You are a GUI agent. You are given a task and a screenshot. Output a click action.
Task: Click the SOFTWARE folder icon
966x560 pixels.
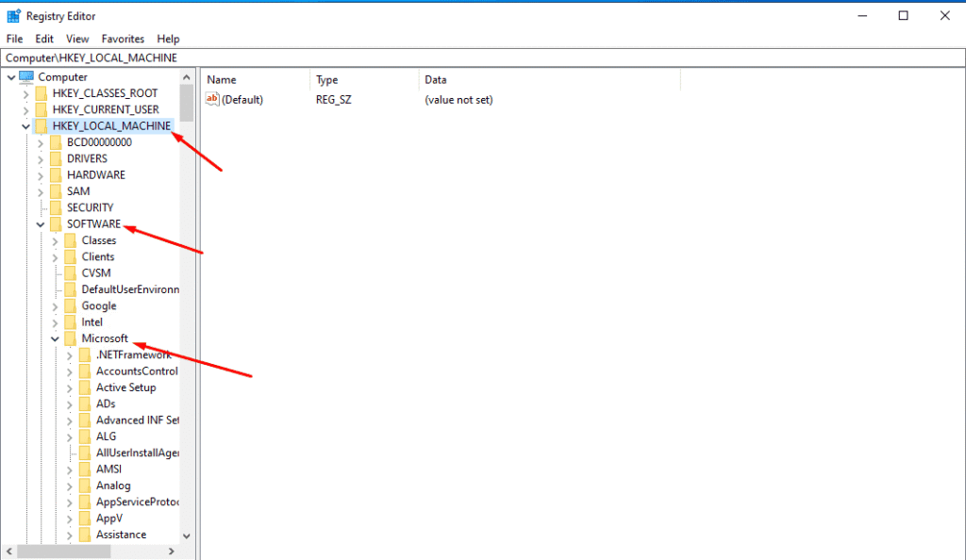56,224
